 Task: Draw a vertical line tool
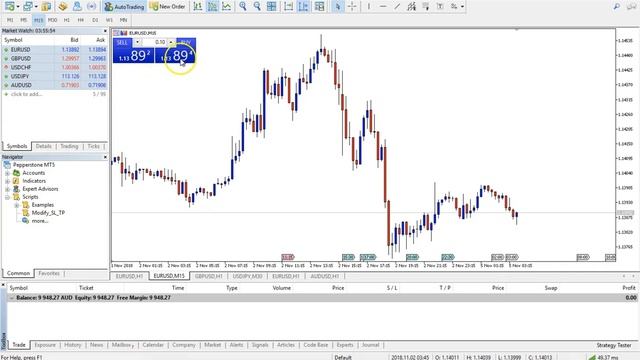point(369,7)
